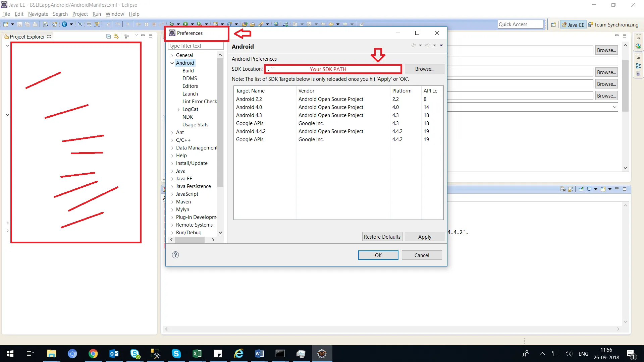Click the Link with Editor icon
The height and width of the screenshot is (362, 644).
coord(116,37)
